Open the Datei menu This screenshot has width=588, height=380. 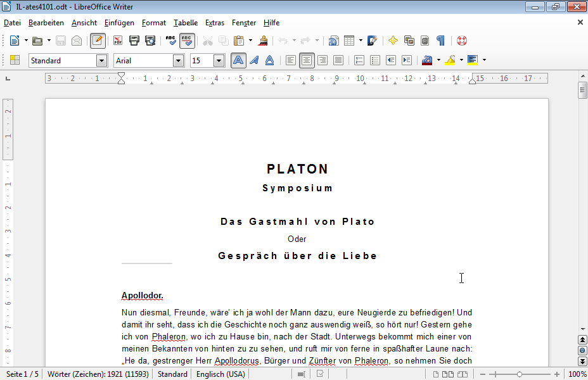tap(13, 23)
